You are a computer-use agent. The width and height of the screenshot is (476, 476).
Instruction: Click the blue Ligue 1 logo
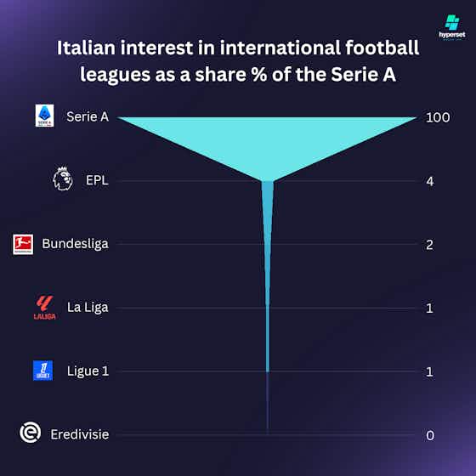coord(42,371)
